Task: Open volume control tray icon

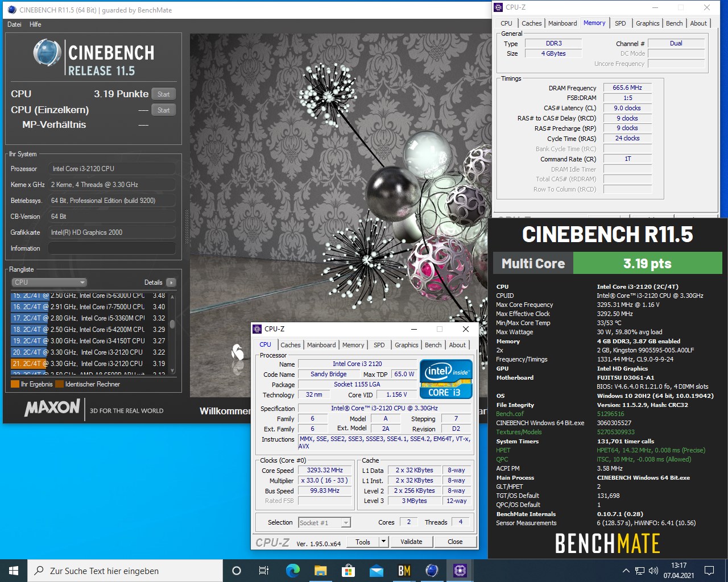Action: 653,571
